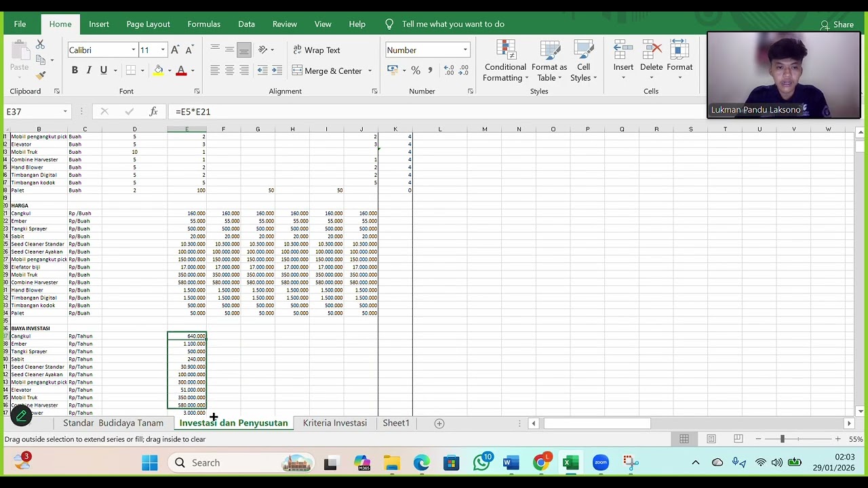Switch to Page Break Preview view
868x488 pixels.
[x=738, y=439]
